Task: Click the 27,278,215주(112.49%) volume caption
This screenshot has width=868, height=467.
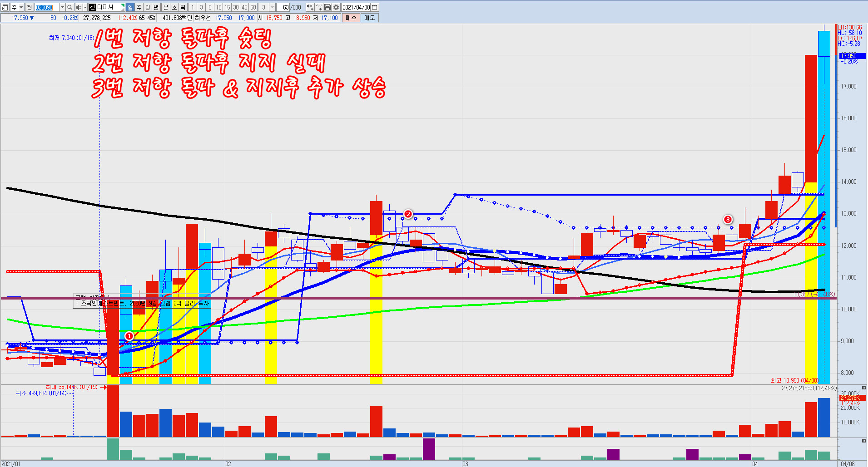Action: pyautogui.click(x=808, y=388)
